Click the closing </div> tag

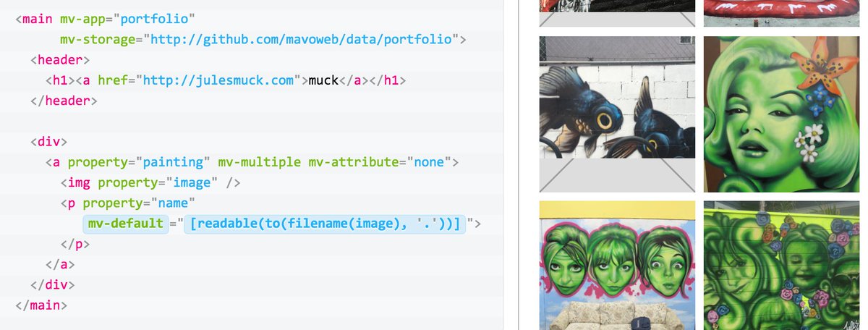point(52,285)
